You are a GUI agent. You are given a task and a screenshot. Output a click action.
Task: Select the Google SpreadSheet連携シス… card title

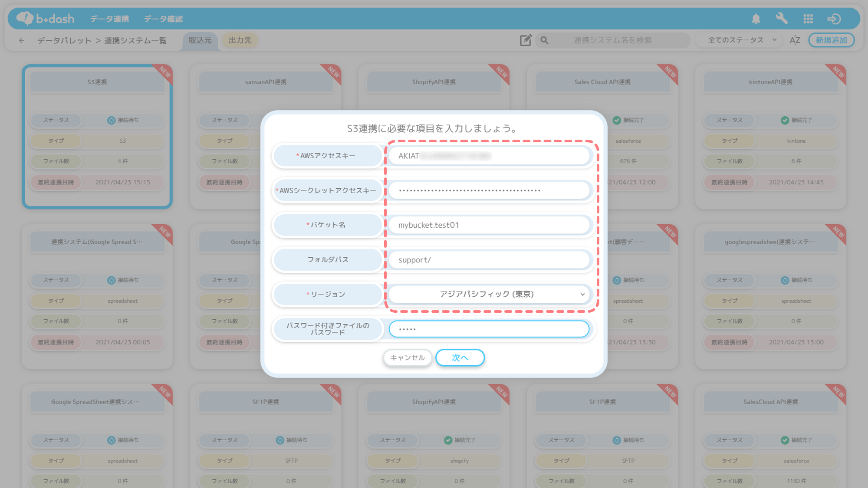coord(97,402)
